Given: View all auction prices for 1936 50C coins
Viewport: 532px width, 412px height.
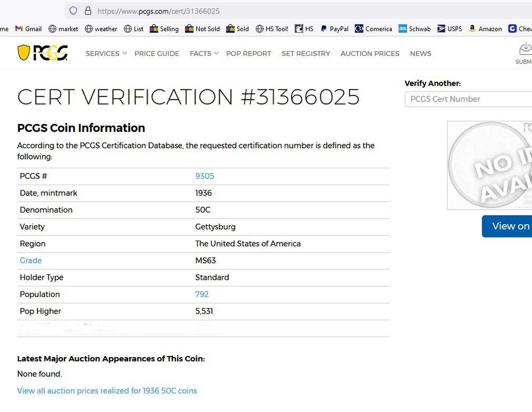Looking at the screenshot, I should 107,391.
